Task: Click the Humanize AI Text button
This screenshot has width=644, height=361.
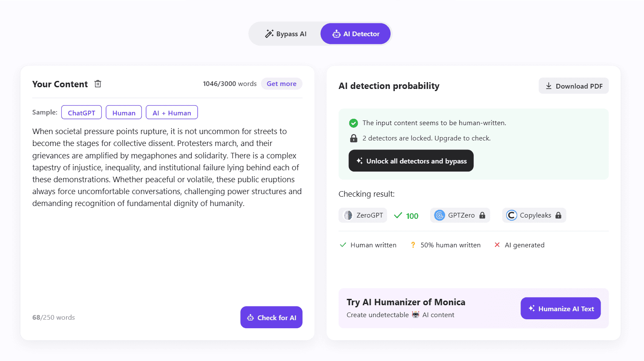Action: [x=561, y=309]
